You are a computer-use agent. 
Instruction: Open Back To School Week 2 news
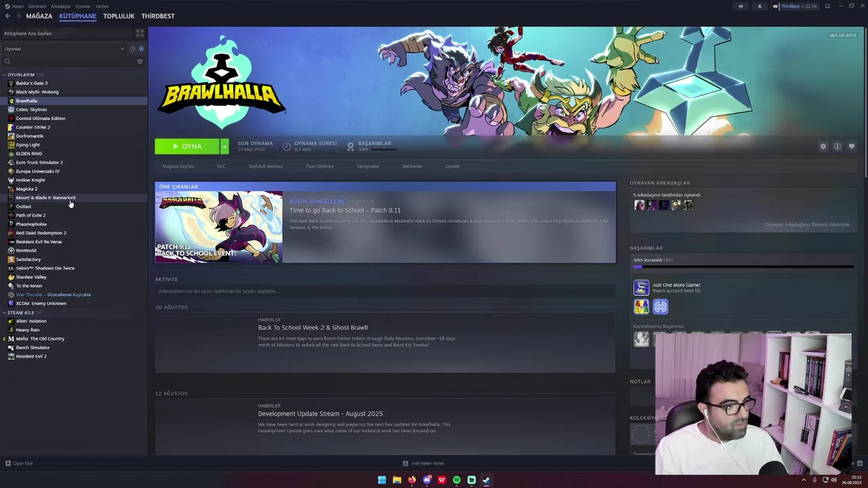pos(313,327)
